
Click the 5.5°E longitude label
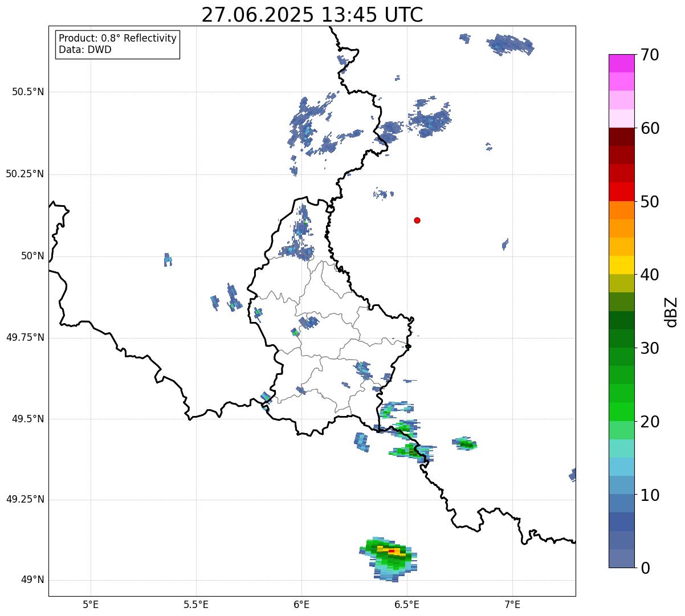[x=196, y=605]
